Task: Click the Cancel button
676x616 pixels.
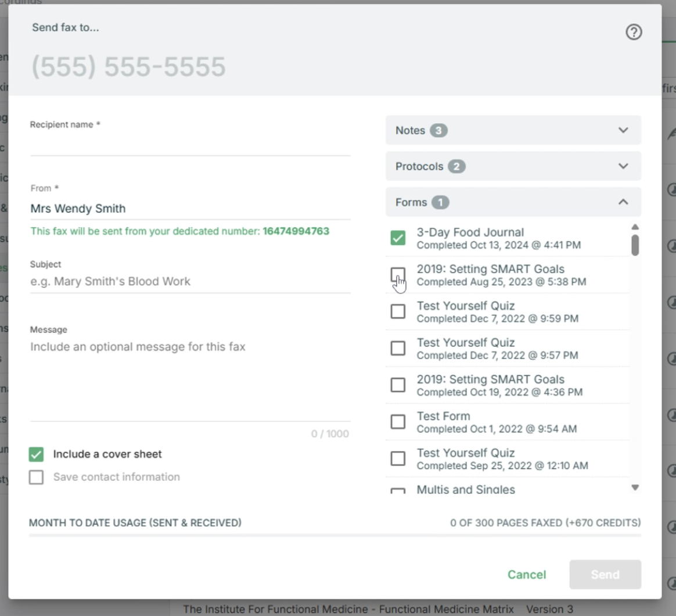Action: coord(526,575)
